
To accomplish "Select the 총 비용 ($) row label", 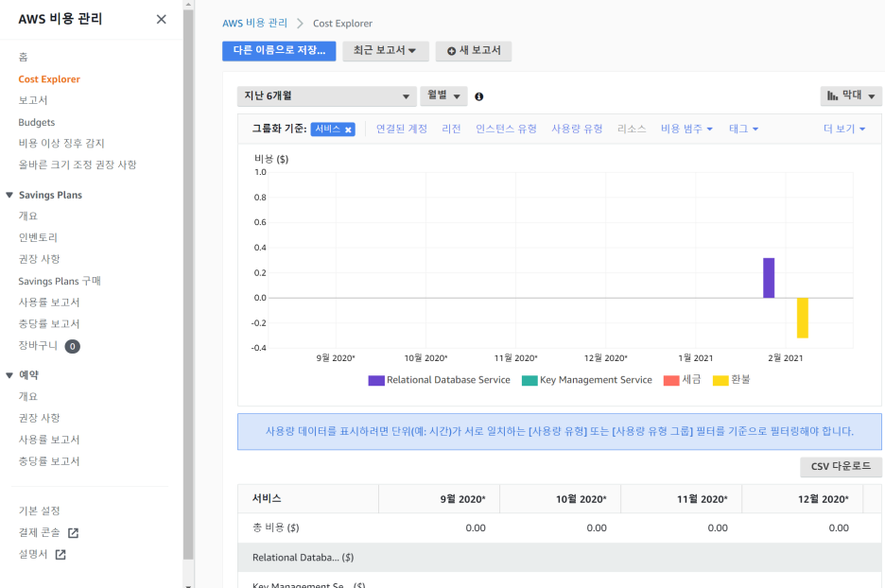I will coord(275,527).
